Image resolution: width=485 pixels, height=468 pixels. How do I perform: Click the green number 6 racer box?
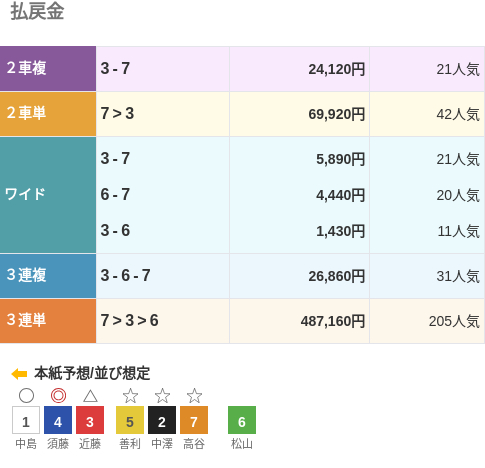click(x=242, y=420)
